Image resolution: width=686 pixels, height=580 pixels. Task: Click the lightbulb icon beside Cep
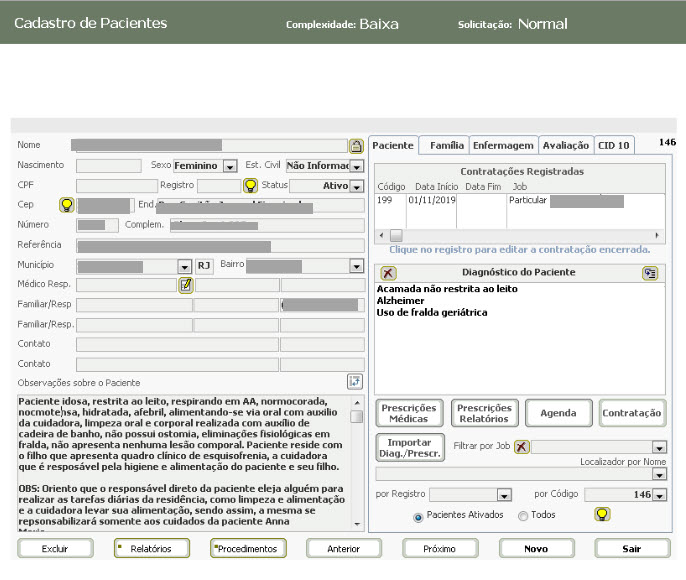[67, 205]
